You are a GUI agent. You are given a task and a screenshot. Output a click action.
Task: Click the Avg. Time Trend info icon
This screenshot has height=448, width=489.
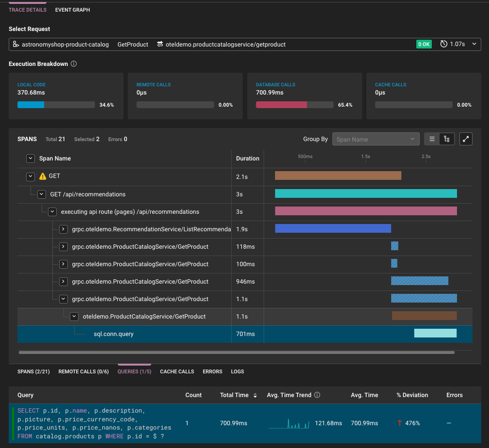[x=317, y=395]
